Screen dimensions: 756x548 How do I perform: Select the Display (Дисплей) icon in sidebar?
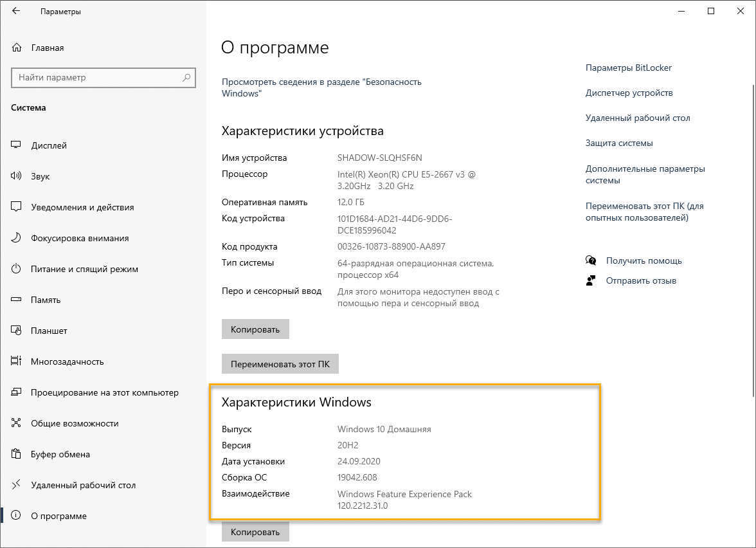tap(15, 145)
